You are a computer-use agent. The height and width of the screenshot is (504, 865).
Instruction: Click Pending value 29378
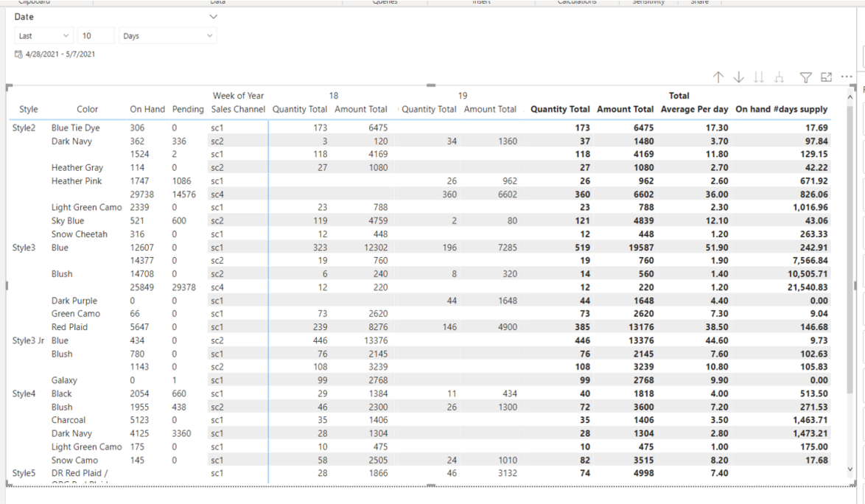coord(183,287)
